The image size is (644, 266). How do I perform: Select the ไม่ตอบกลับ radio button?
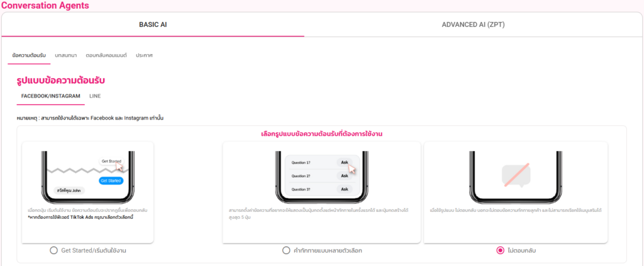click(501, 250)
